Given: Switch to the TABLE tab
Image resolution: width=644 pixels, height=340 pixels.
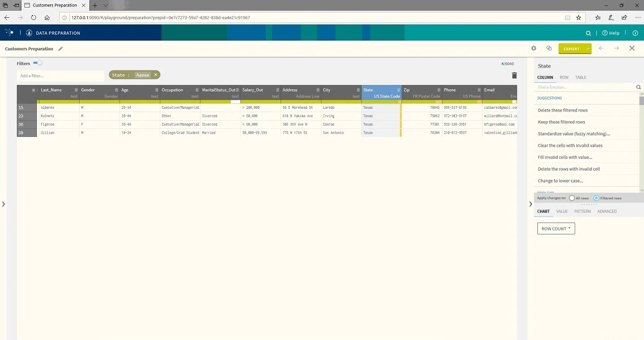Looking at the screenshot, I should [x=581, y=77].
